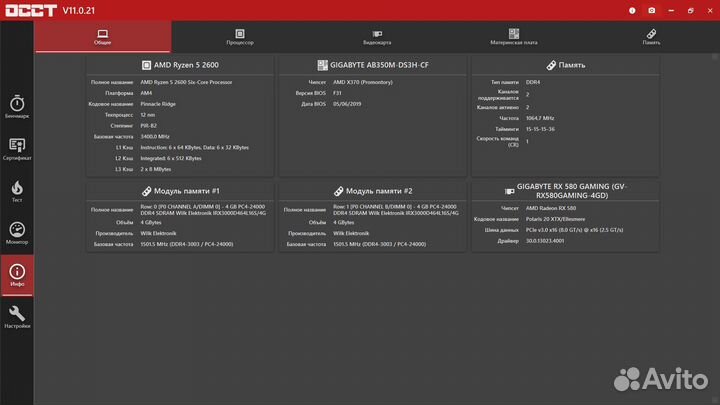Click the info icon in title bar
720x405 pixels.
coord(631,10)
